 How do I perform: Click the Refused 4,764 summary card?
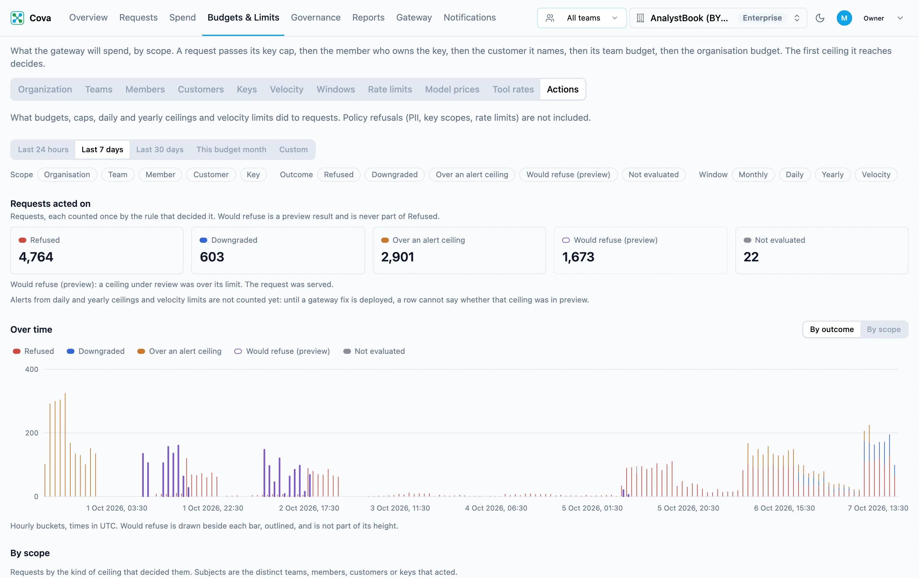click(x=97, y=250)
